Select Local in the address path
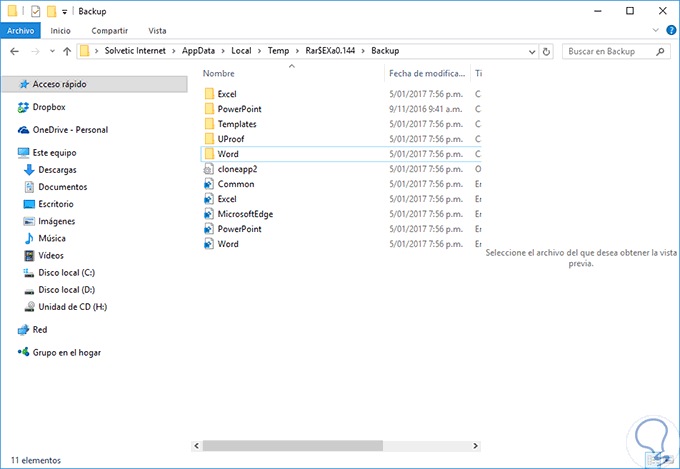The width and height of the screenshot is (680, 469). (241, 51)
